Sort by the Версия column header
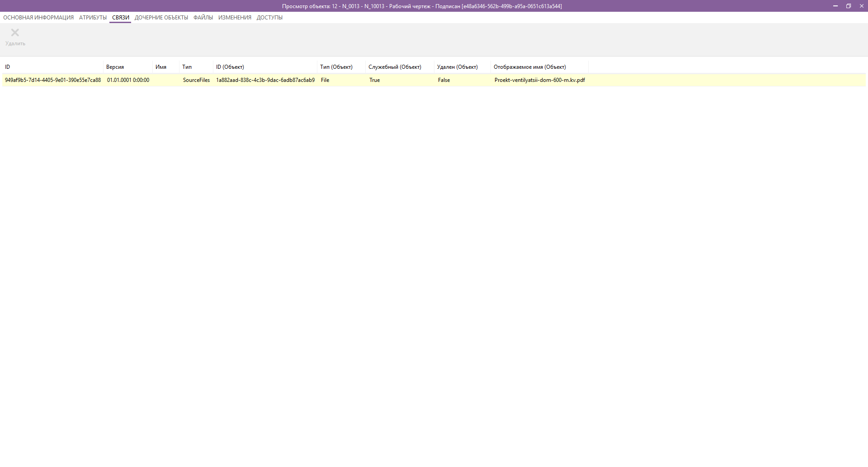The image size is (868, 467). tap(114, 67)
